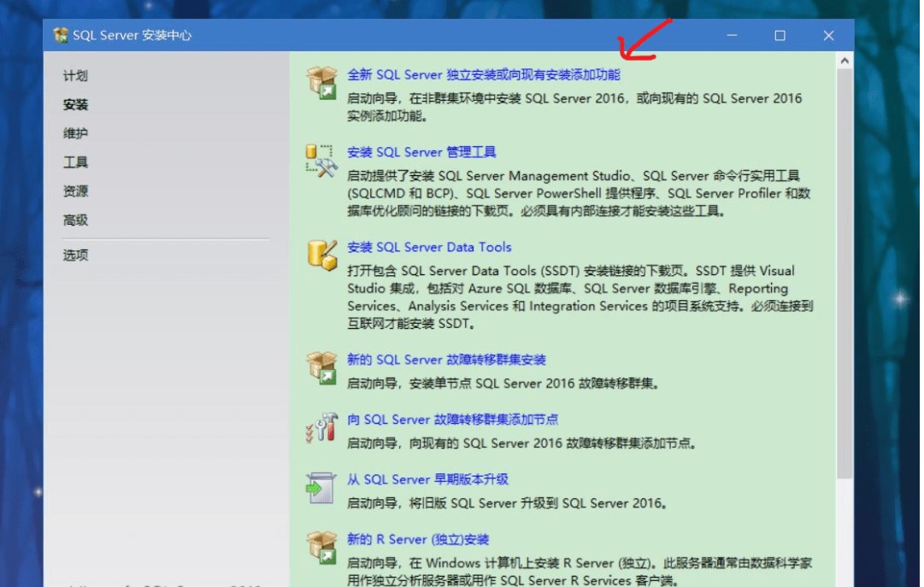Select 安装 in the left navigation
Image resolution: width=924 pixels, height=587 pixels.
point(75,104)
